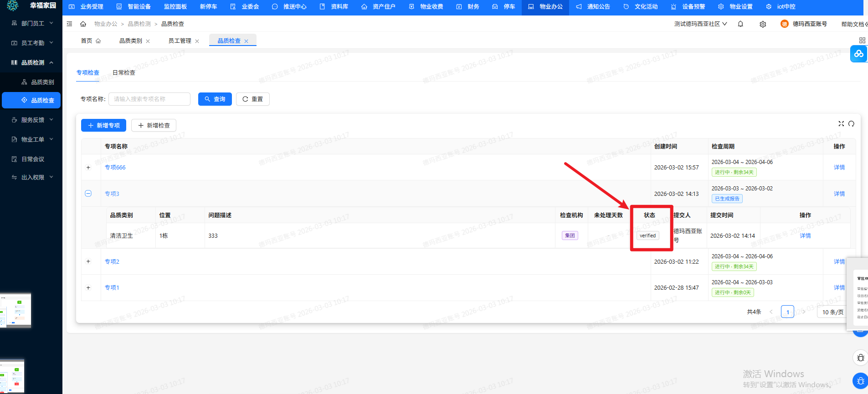Expand the 专项1 row

tap(88, 288)
